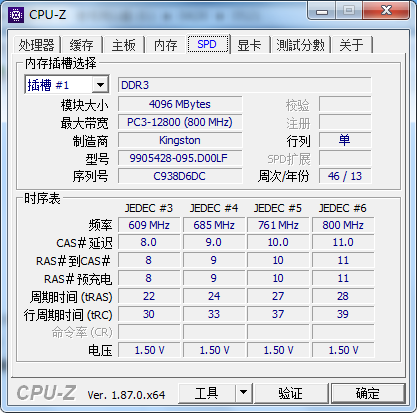419x415 pixels.
Task: Click the serial number C938D6DC
Action: (x=180, y=176)
